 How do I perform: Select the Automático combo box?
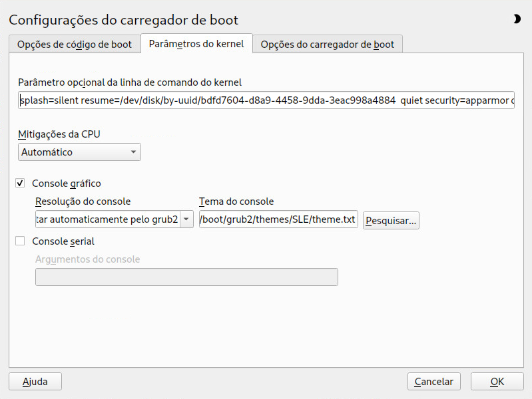pos(79,152)
